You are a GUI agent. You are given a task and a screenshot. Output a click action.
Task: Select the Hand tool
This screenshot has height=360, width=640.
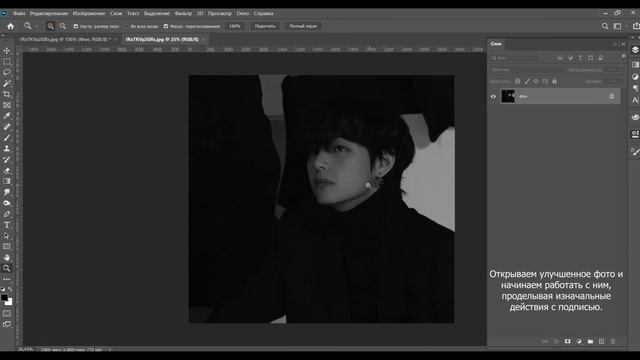point(7,258)
